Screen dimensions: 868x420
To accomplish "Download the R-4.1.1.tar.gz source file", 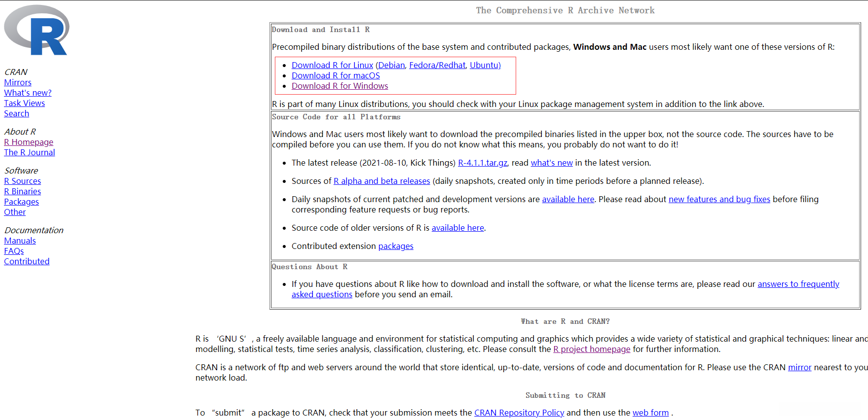I will coord(483,163).
